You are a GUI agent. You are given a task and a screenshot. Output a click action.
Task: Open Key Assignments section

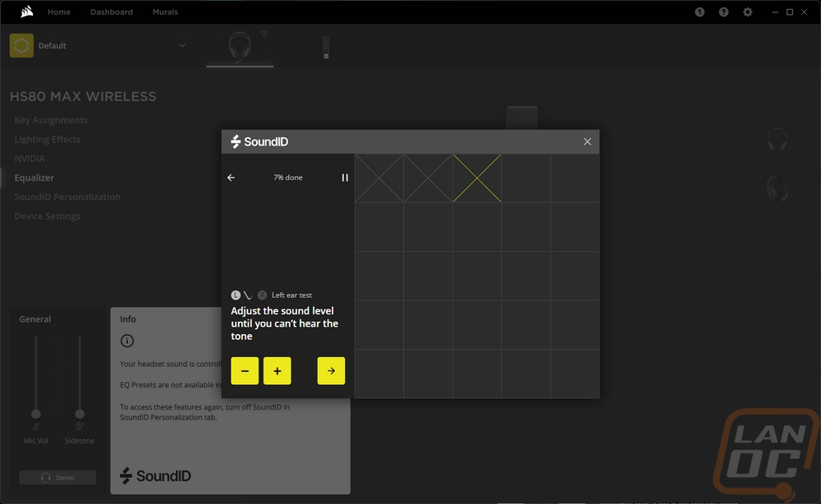click(51, 121)
